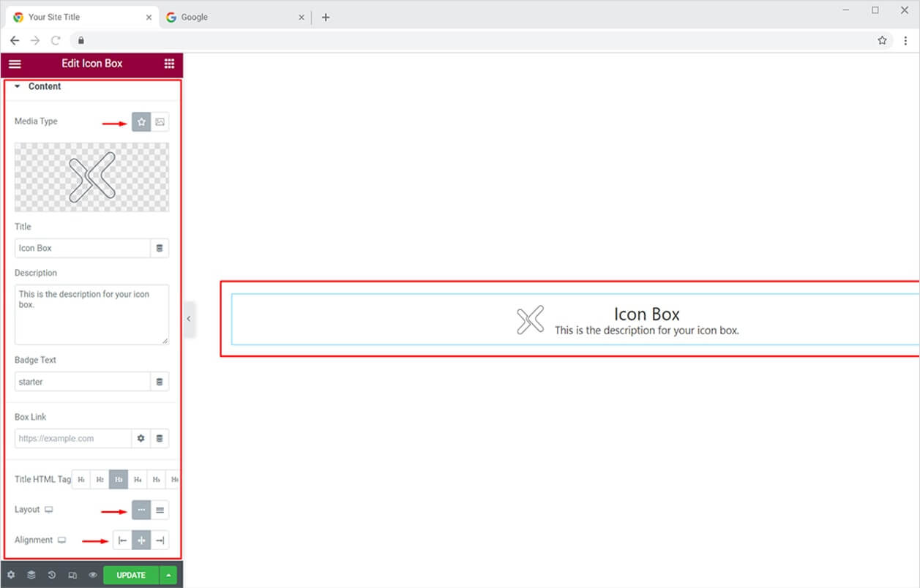Open Box Link options gear
The width and height of the screenshot is (920, 588).
tap(141, 439)
